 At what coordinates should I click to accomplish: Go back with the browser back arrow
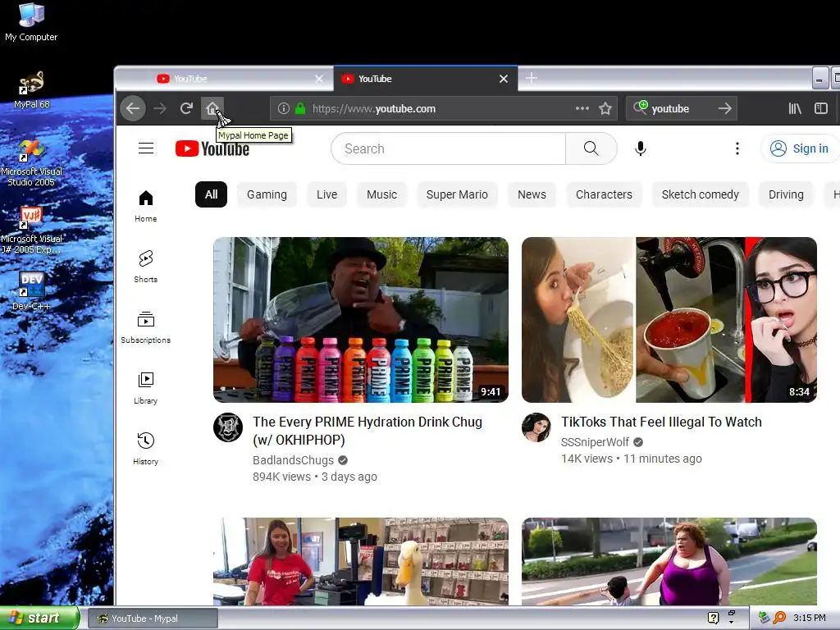click(133, 109)
